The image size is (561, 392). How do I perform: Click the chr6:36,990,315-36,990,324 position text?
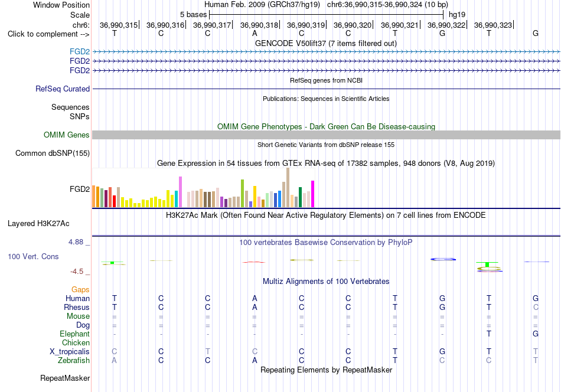click(x=387, y=5)
